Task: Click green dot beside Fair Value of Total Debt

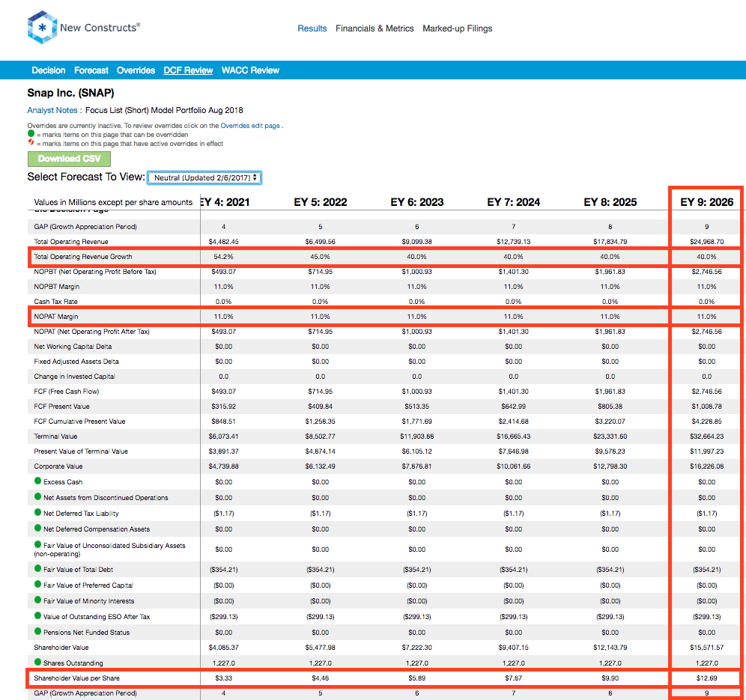Action: (x=37, y=568)
